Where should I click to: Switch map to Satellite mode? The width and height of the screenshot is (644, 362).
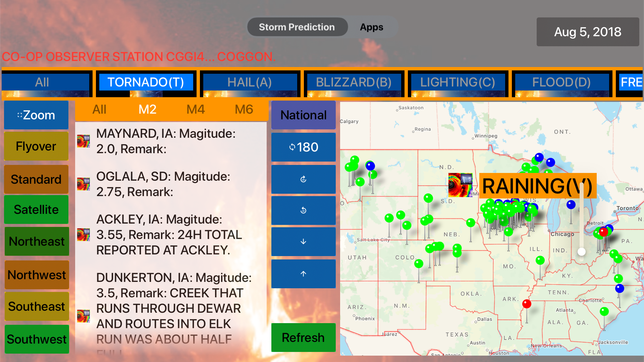(36, 209)
